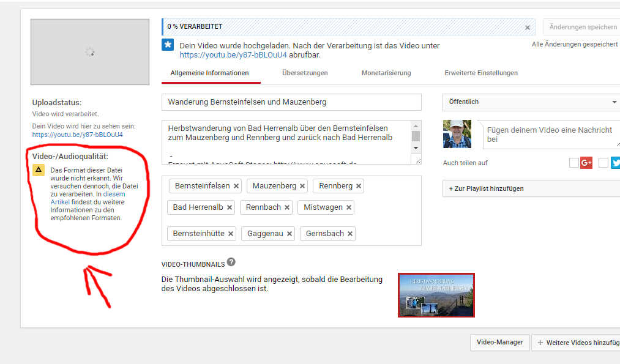Open the Monetarisierung tab

click(x=386, y=73)
